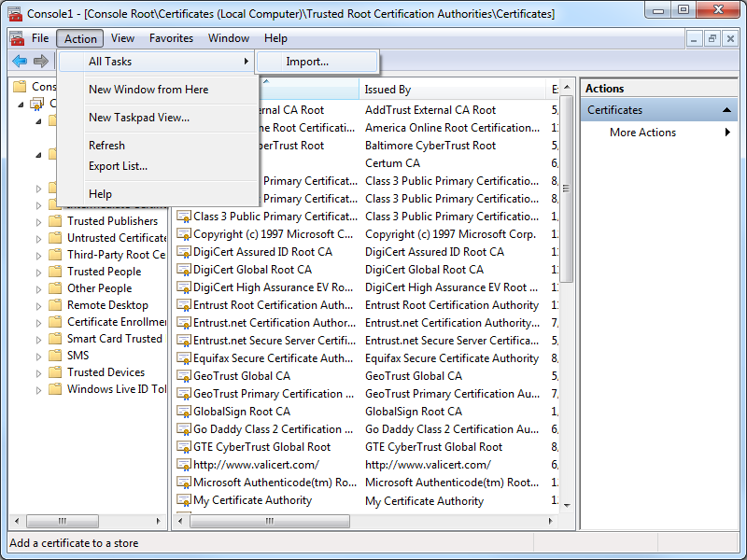Click the MMC console icon in title bar
This screenshot has width=747, height=560.
tap(16, 14)
